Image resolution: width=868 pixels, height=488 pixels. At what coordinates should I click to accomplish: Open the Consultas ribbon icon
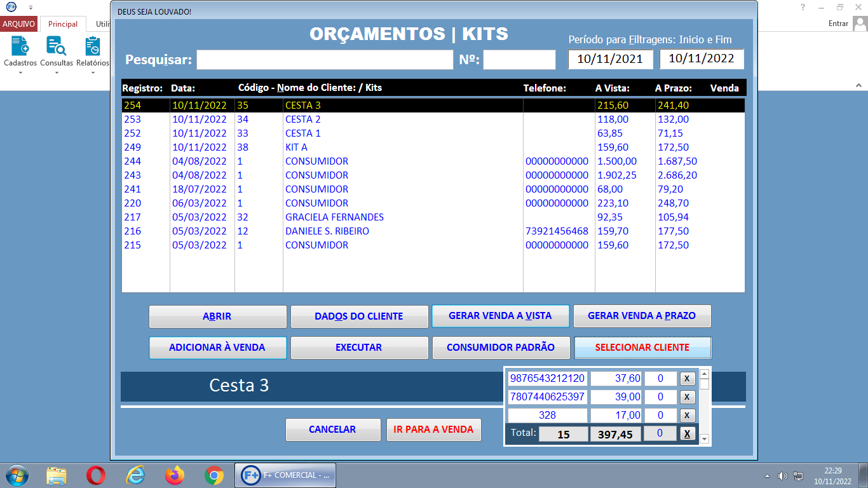coord(57,51)
